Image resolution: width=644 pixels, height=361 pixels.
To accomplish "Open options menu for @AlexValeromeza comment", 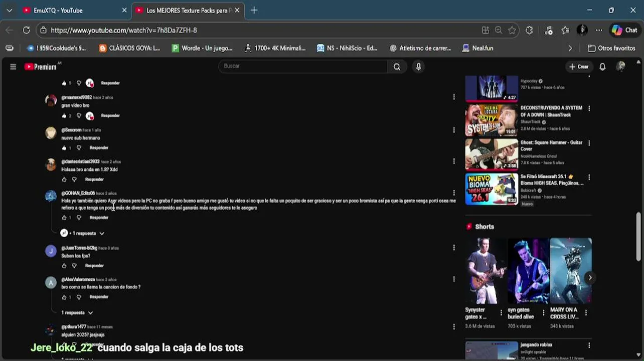I will [x=454, y=279].
